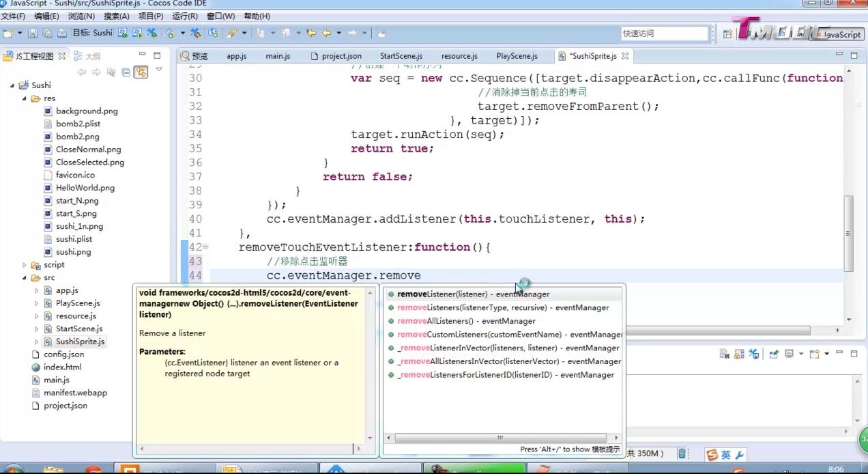Toggle Link with Editor in project view
Image resolution: width=868 pixels, height=474 pixels.
pyautogui.click(x=141, y=72)
